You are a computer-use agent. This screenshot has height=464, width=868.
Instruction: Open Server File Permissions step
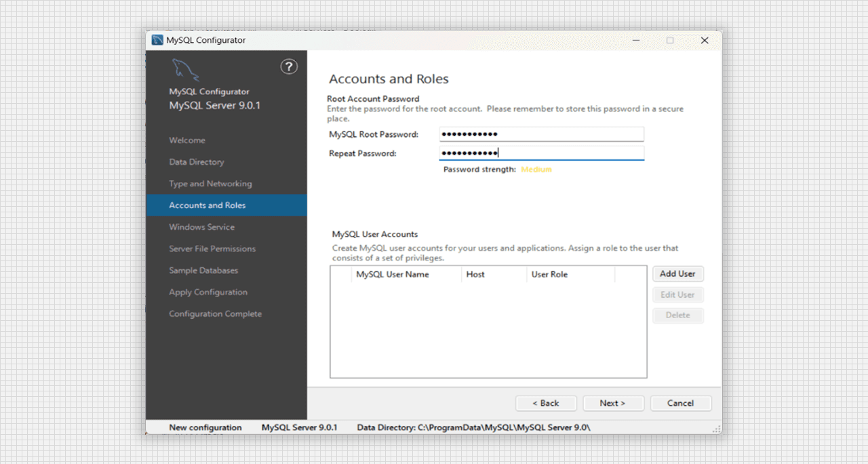point(212,249)
